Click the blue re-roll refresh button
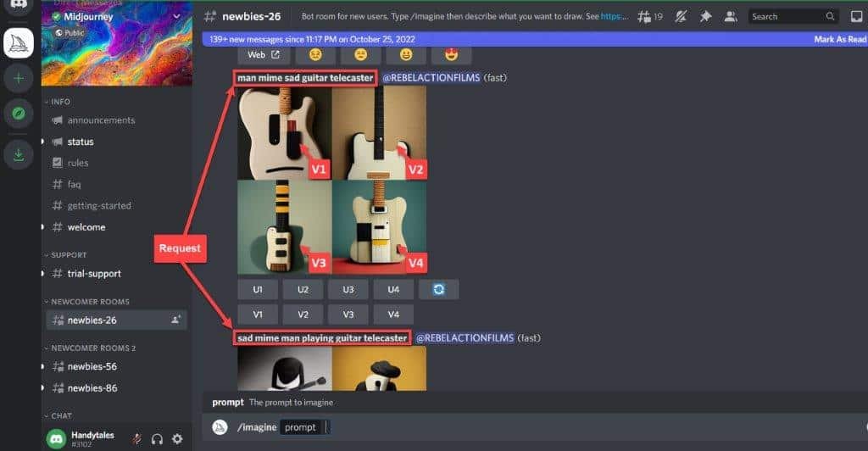The height and width of the screenshot is (451, 868). pyautogui.click(x=438, y=289)
